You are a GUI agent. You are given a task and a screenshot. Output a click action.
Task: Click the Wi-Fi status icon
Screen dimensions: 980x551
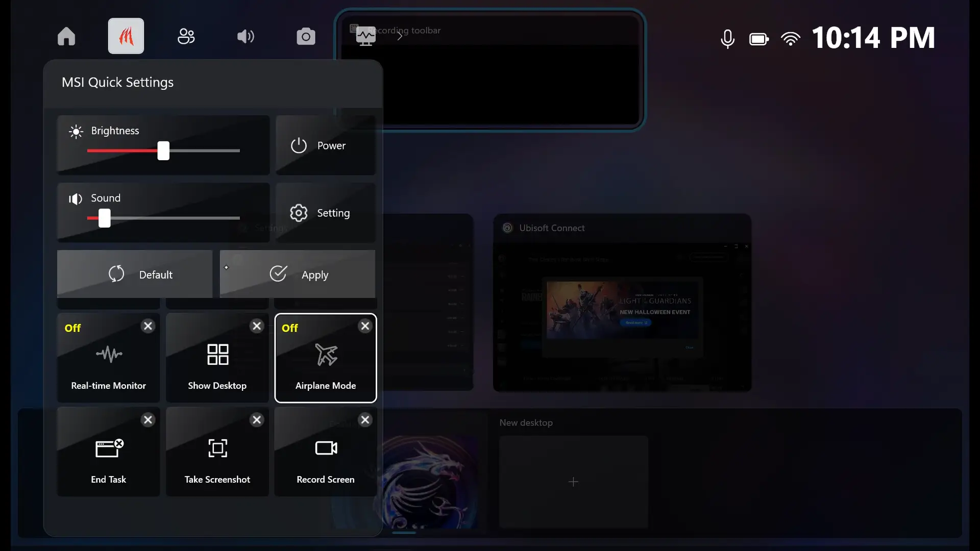790,39
